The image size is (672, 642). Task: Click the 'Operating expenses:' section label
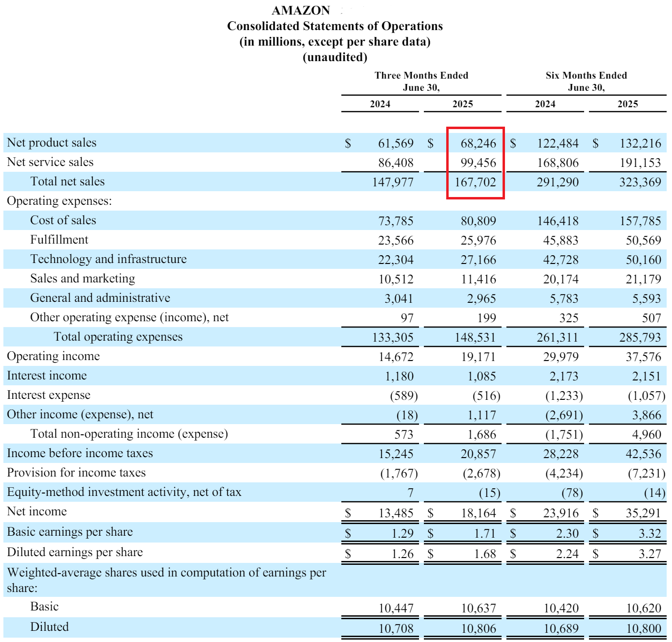coord(59,201)
